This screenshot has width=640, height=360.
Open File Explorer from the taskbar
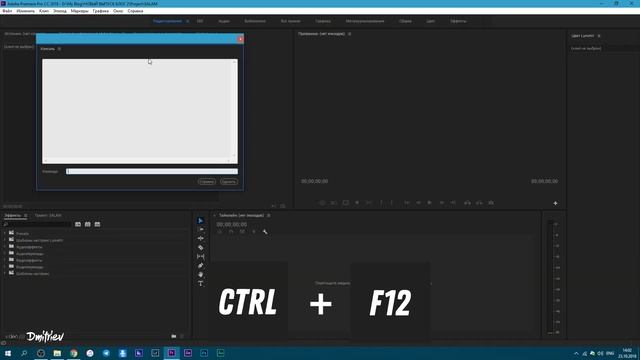(x=57, y=353)
